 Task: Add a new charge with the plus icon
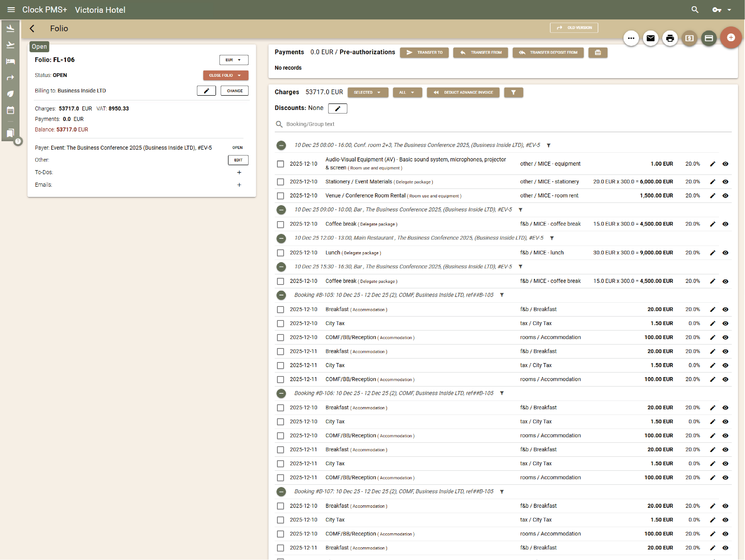pos(730,37)
